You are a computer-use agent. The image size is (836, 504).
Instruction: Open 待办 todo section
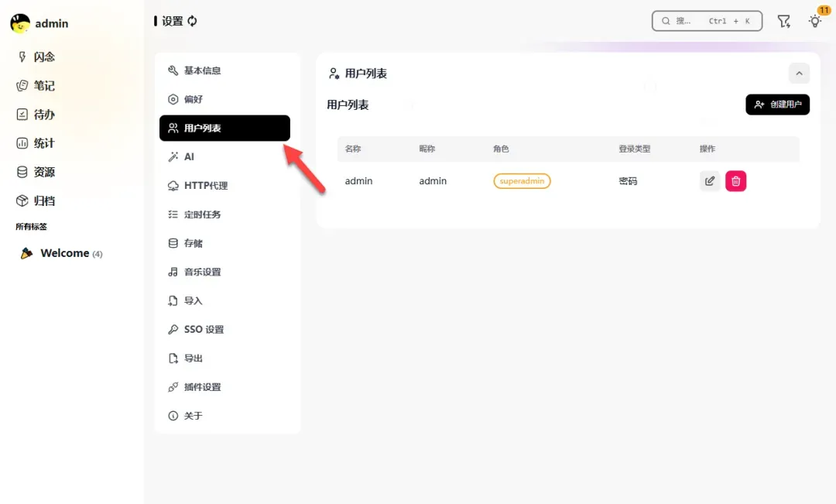(43, 115)
